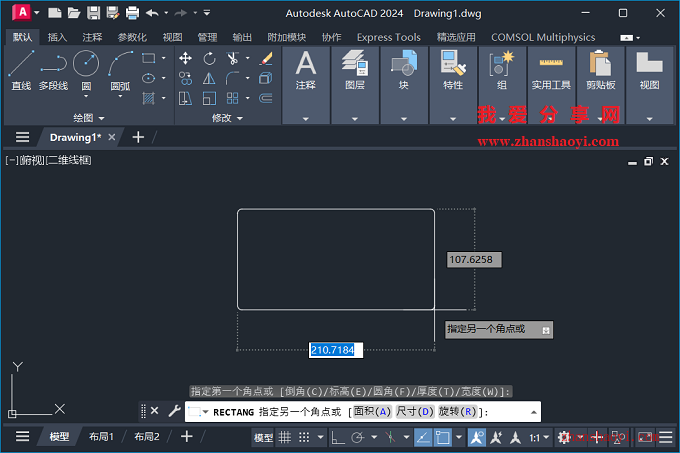Image resolution: width=680 pixels, height=453 pixels.
Task: Activate the Copy objects tool
Action: pyautogui.click(x=186, y=78)
